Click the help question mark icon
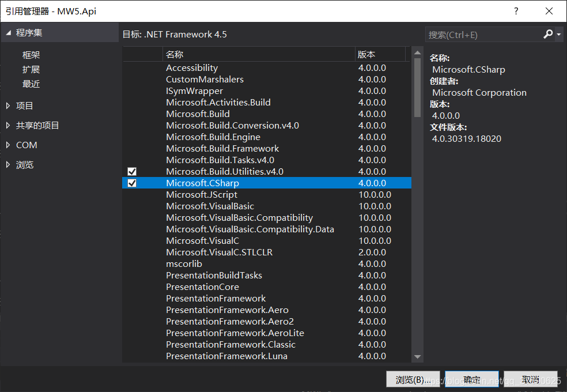The image size is (567, 392). 516,11
